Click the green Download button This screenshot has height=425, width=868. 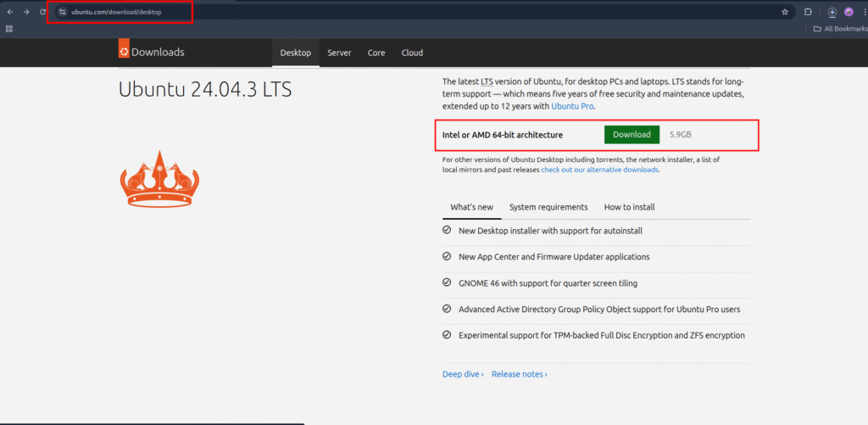pyautogui.click(x=632, y=135)
